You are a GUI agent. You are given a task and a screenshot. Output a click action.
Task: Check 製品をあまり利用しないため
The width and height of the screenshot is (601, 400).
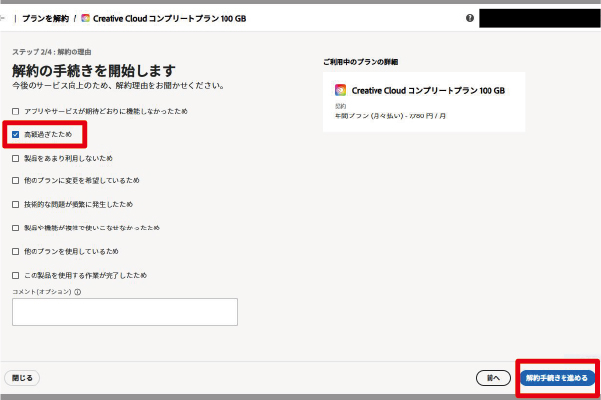[15, 159]
